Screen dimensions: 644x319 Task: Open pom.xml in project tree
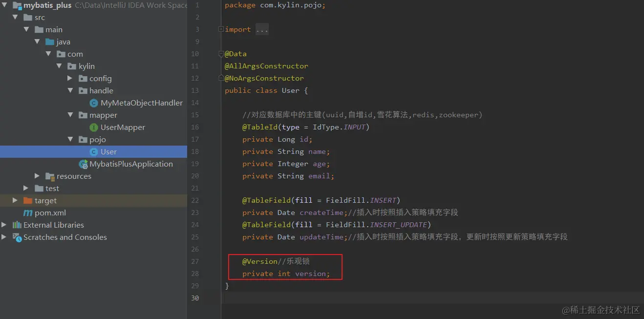pos(50,213)
